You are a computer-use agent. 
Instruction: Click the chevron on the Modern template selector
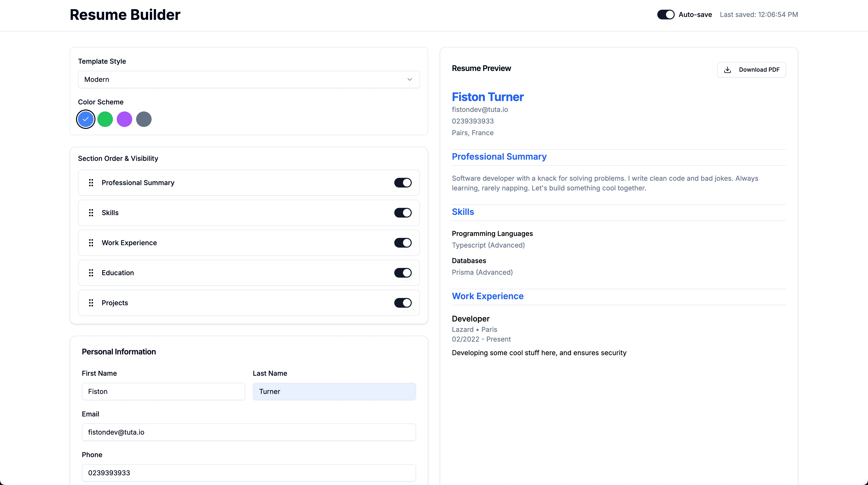click(410, 79)
